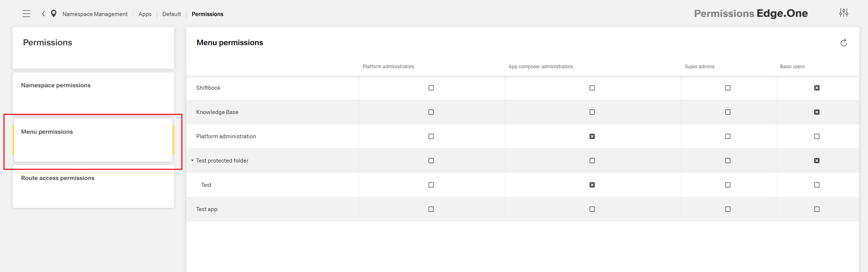Enable Test for Platform administrators
The height and width of the screenshot is (272, 868).
coord(431,185)
